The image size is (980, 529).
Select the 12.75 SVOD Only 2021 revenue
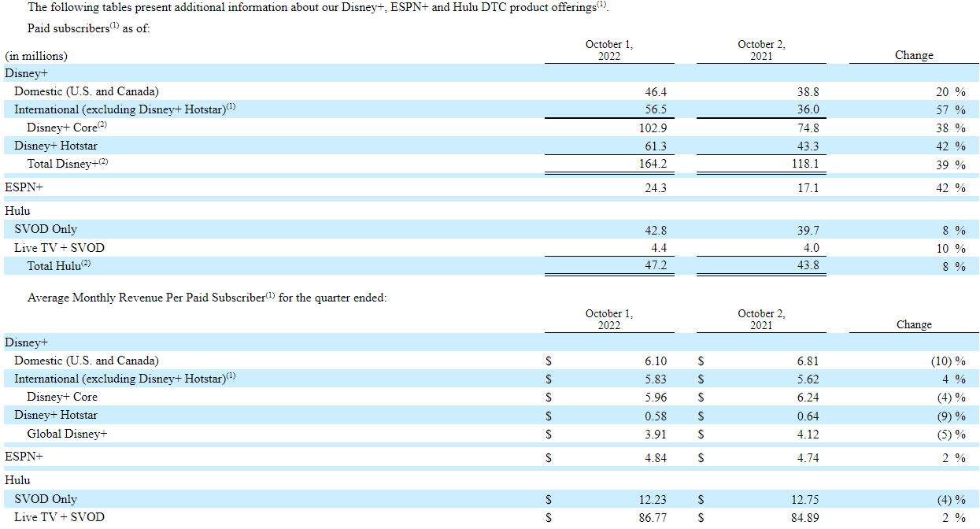click(805, 499)
